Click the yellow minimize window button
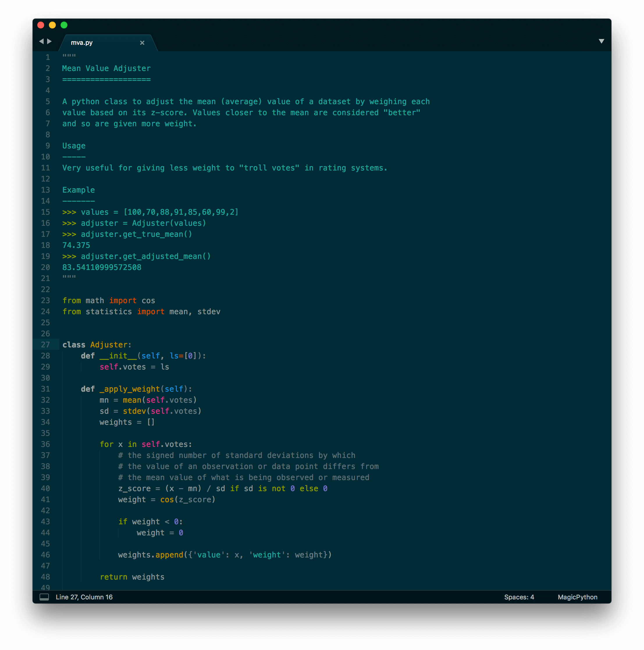 52,25
